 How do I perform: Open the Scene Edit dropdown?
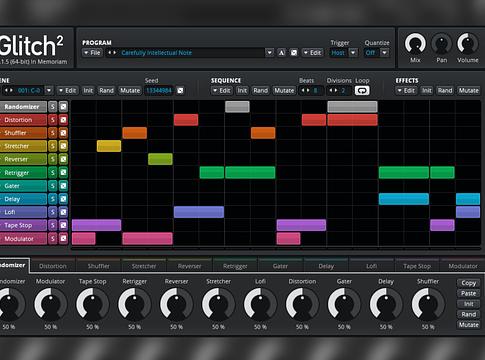[67, 90]
